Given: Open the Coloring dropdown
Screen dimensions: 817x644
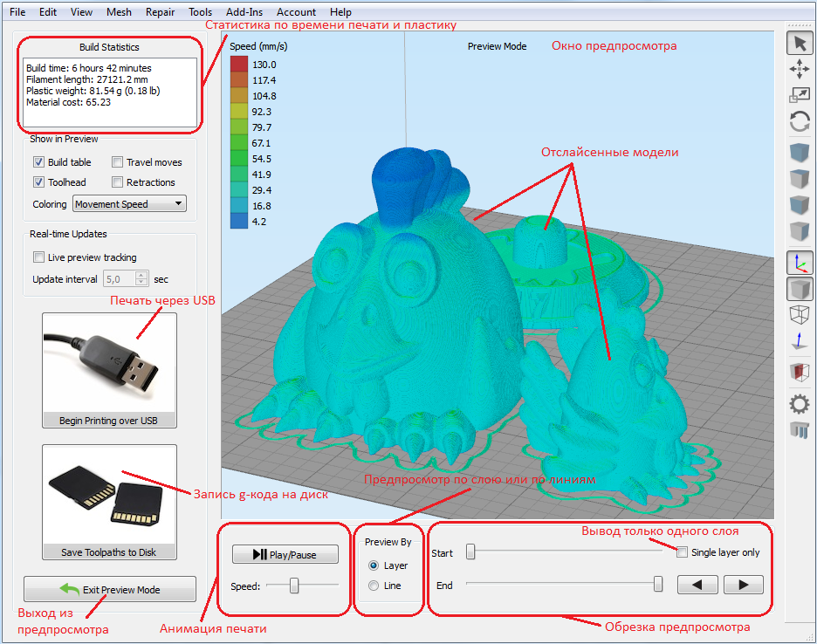Looking at the screenshot, I should coord(128,203).
